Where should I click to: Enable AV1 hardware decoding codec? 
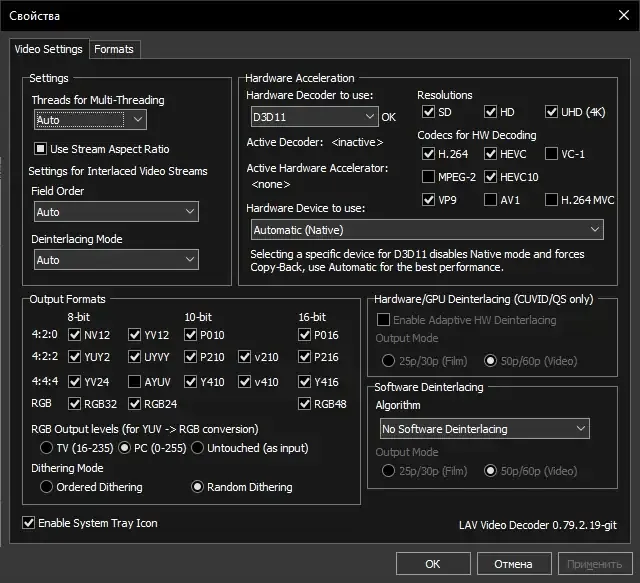(x=491, y=199)
